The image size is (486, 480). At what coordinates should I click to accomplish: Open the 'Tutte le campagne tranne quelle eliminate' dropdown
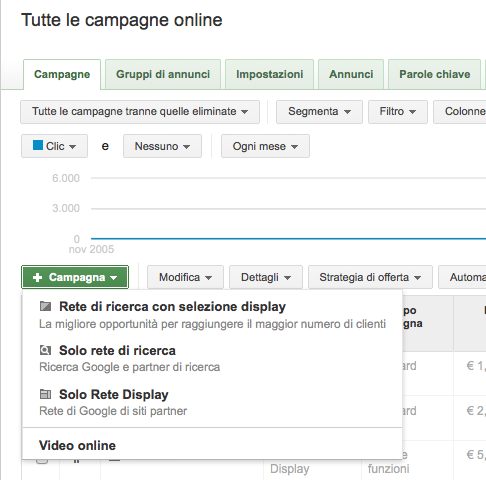pos(140,112)
